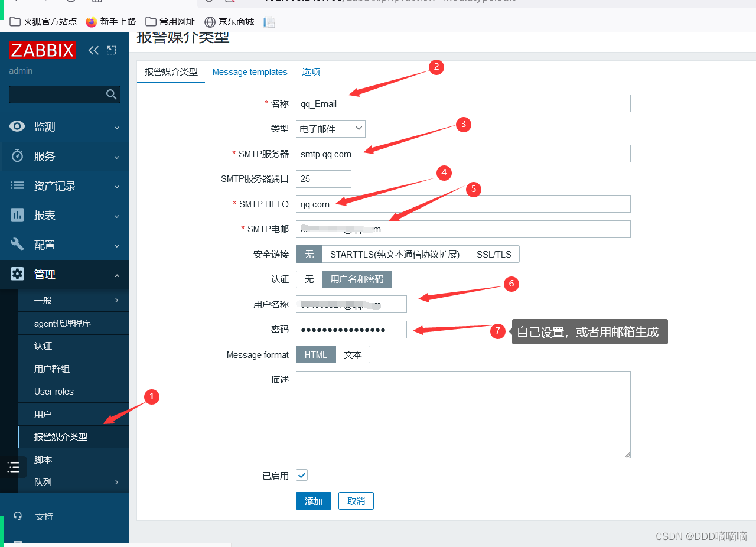Open 报警媒介类型 in the sidebar
This screenshot has height=547, width=756.
coord(73,437)
